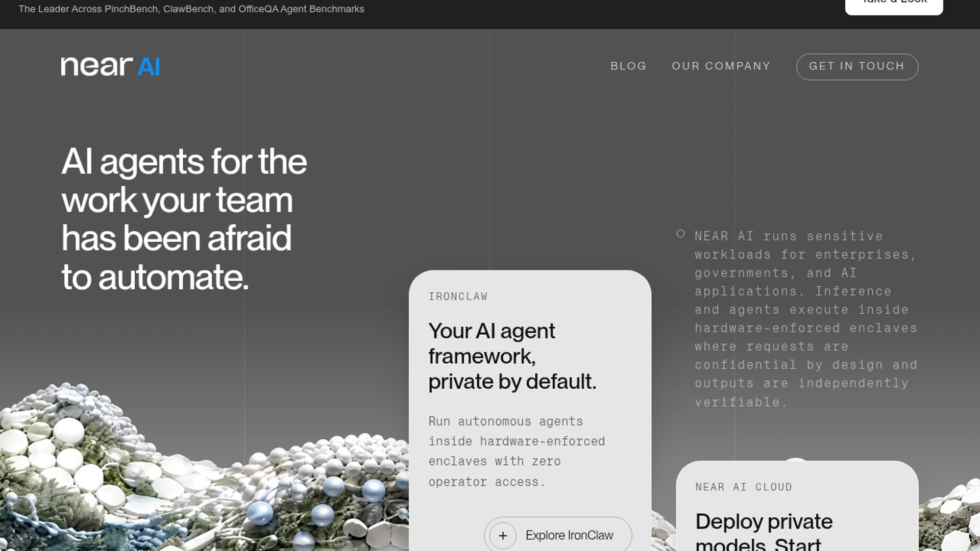
Task: Click the GET IN TOUCH button
Action: click(857, 67)
